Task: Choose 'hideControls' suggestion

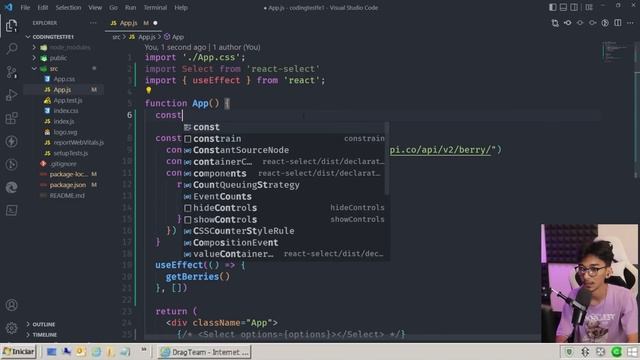Action: (284, 208)
